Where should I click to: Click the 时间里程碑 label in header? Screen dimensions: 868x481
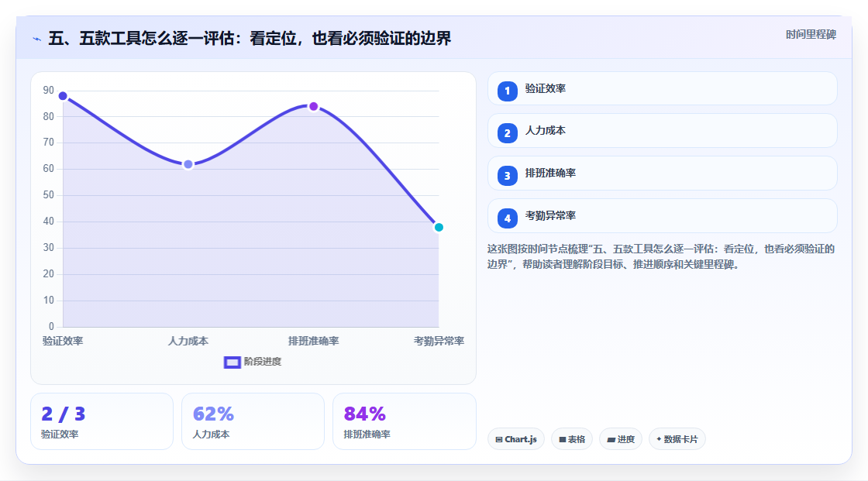pyautogui.click(x=811, y=34)
